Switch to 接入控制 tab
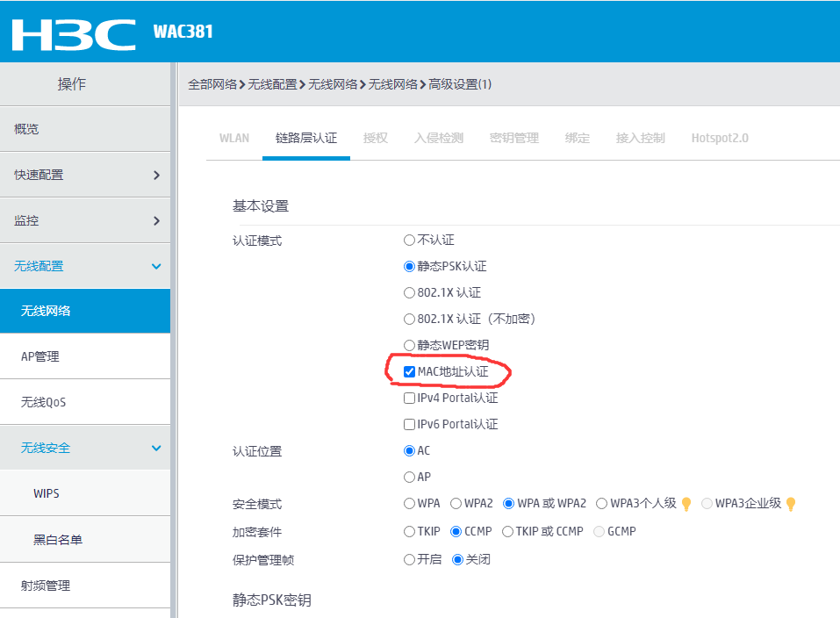840x618 pixels. pos(641,139)
